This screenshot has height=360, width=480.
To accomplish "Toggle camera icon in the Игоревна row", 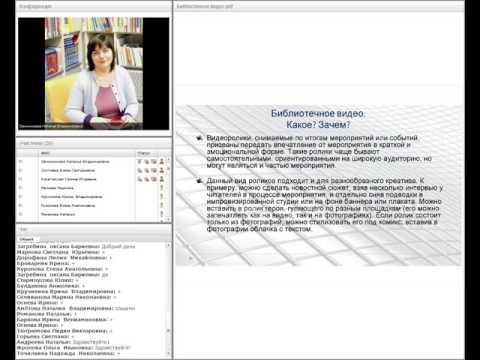I will [x=147, y=179].
